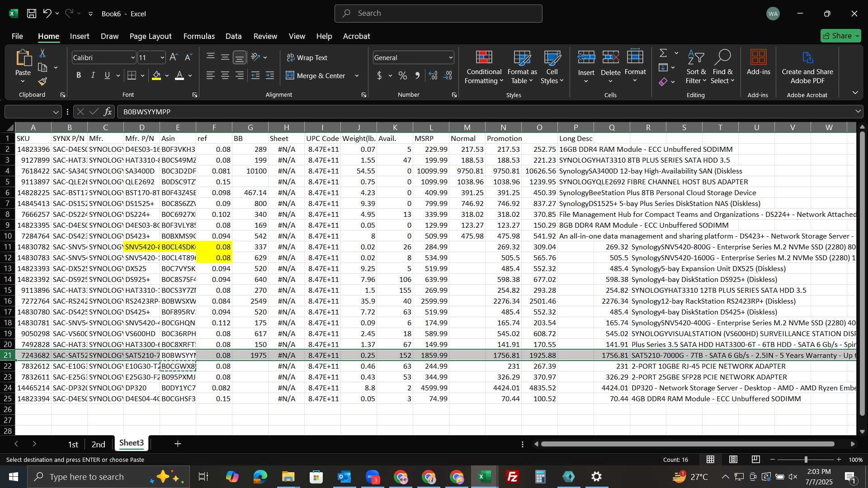Click the Undo arrow icon

click(x=47, y=14)
